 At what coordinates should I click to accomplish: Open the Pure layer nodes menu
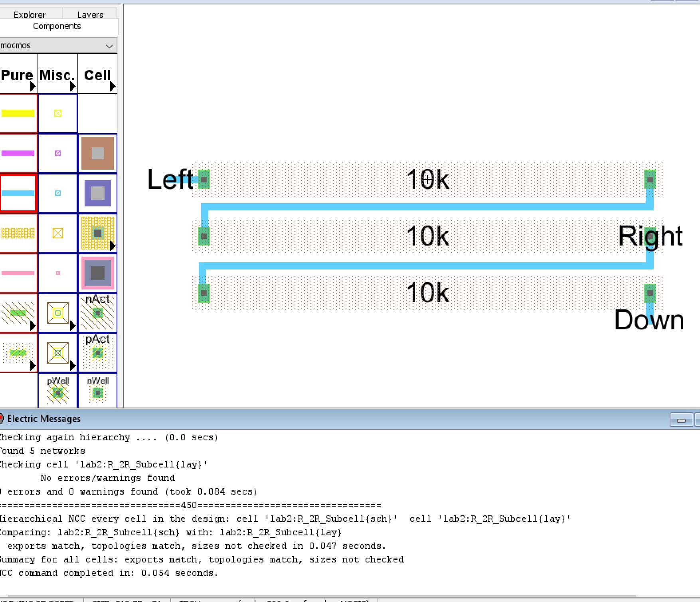tap(18, 75)
